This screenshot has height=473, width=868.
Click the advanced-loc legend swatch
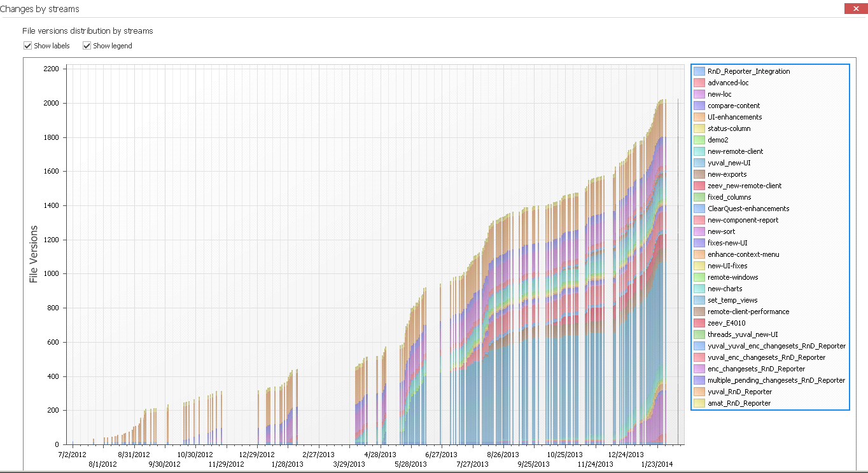699,83
